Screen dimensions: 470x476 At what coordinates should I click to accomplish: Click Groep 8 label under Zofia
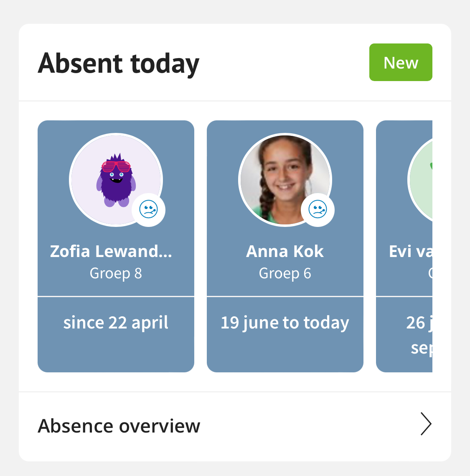(x=116, y=273)
